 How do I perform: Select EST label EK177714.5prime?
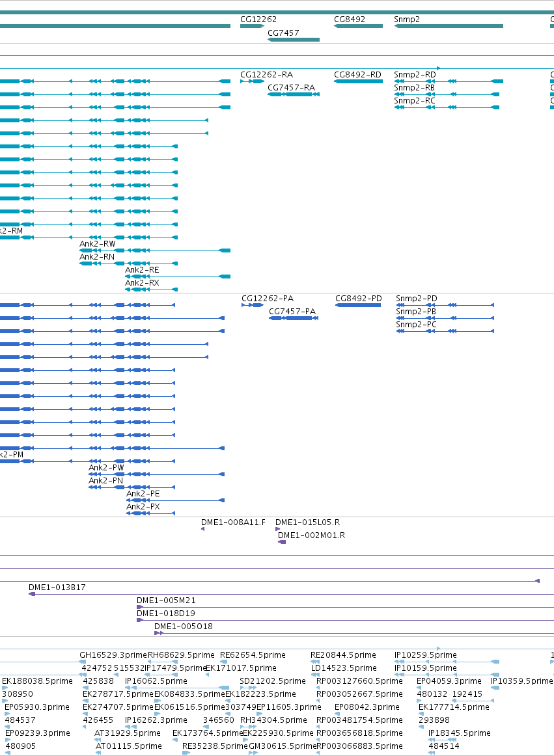[x=454, y=707]
